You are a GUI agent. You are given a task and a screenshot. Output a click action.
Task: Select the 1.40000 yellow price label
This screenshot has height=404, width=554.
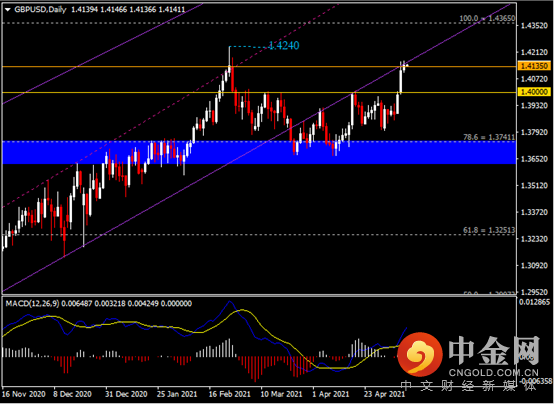[534, 92]
